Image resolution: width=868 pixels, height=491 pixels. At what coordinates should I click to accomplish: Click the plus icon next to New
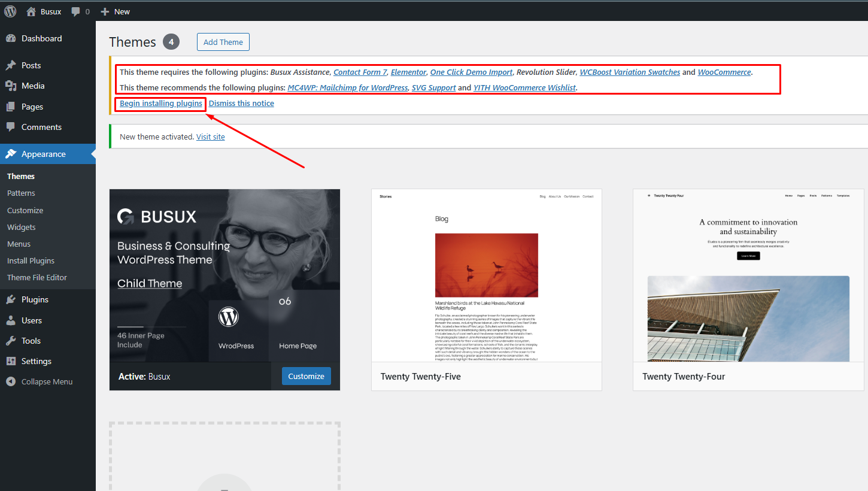[x=105, y=11]
